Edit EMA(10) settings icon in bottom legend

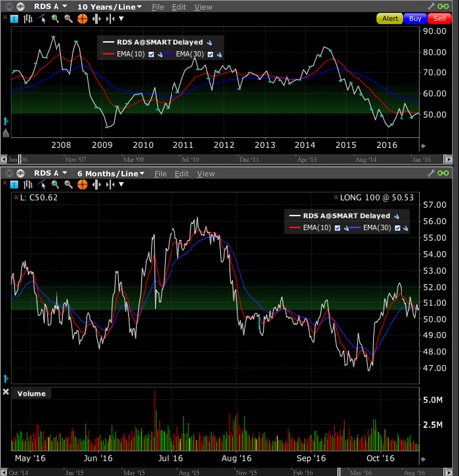tap(346, 228)
